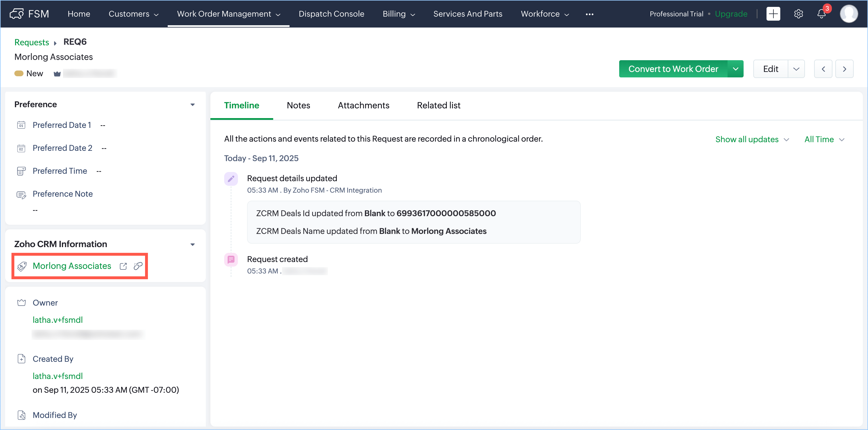The width and height of the screenshot is (868, 430).
Task: Collapse the Zoho CRM Information section
Action: pos(193,245)
